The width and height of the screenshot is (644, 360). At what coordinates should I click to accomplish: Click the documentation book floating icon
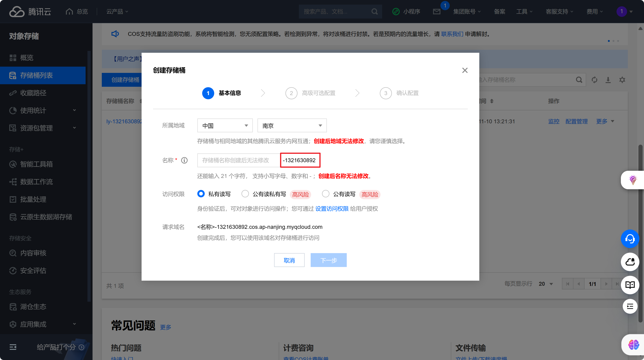[630, 285]
